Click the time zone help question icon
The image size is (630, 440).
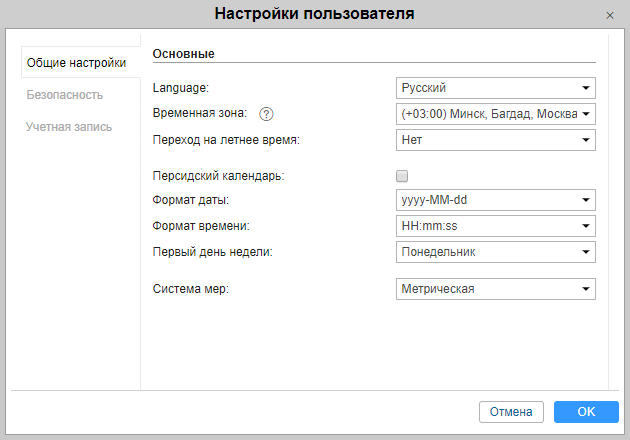pos(266,114)
